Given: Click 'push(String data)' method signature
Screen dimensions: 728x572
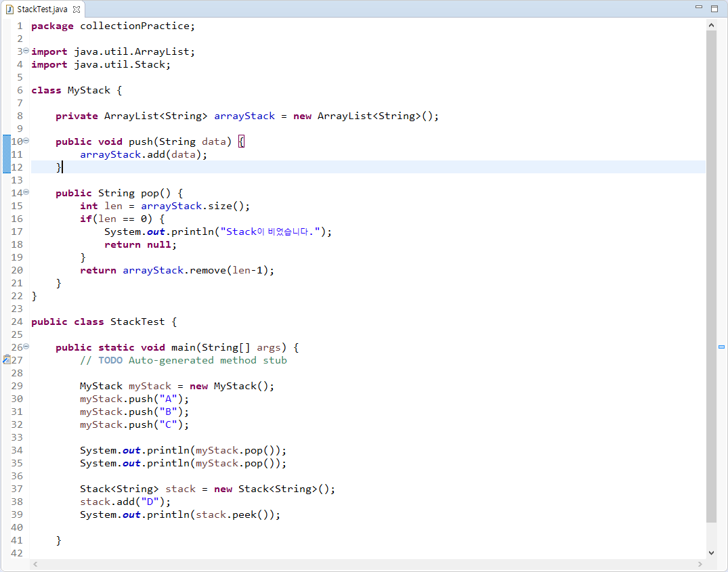Looking at the screenshot, I should [x=180, y=141].
